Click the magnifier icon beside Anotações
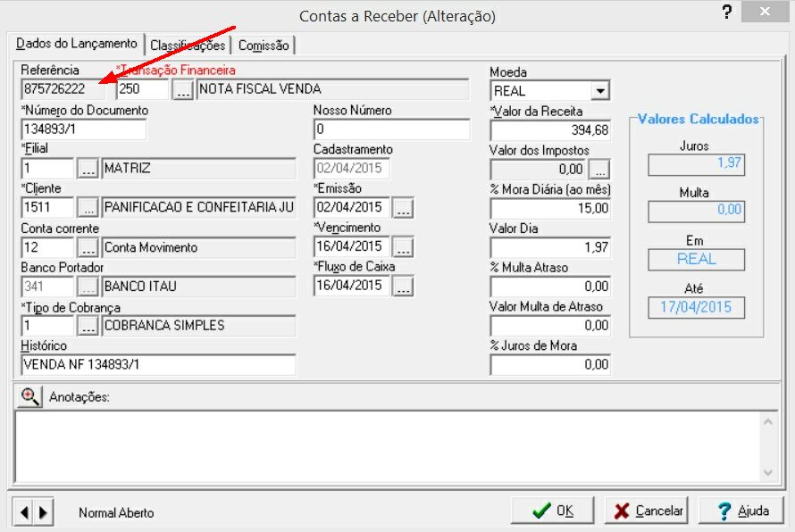The width and height of the screenshot is (795, 532). 29,396
